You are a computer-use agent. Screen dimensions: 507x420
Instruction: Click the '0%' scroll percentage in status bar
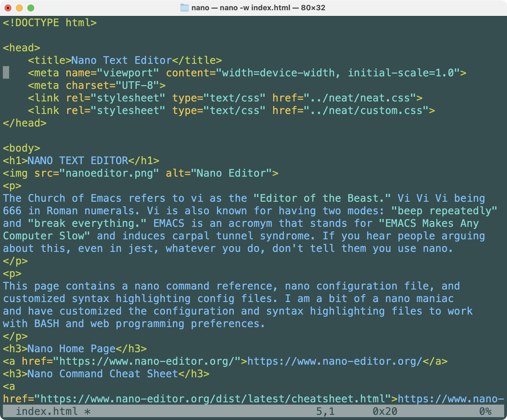[x=485, y=411]
